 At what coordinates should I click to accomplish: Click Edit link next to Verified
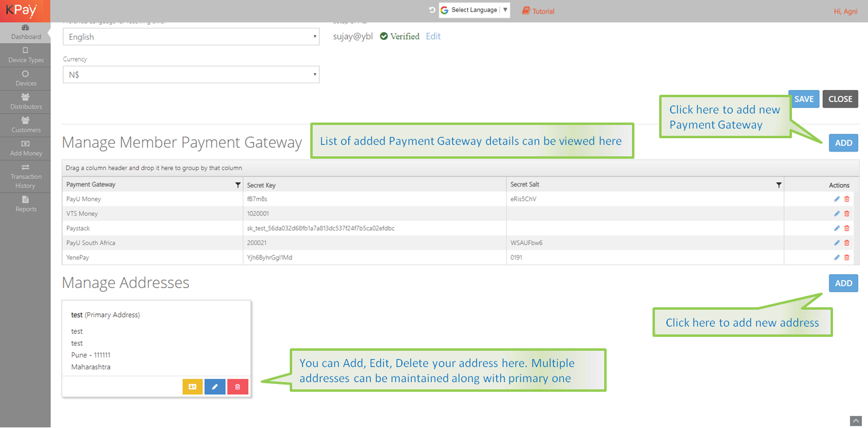[x=433, y=36]
